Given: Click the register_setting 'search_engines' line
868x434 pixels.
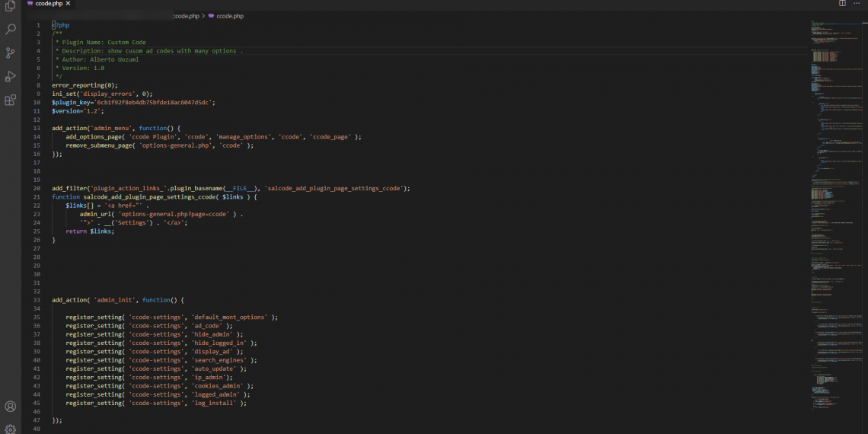Looking at the screenshot, I should coord(161,360).
